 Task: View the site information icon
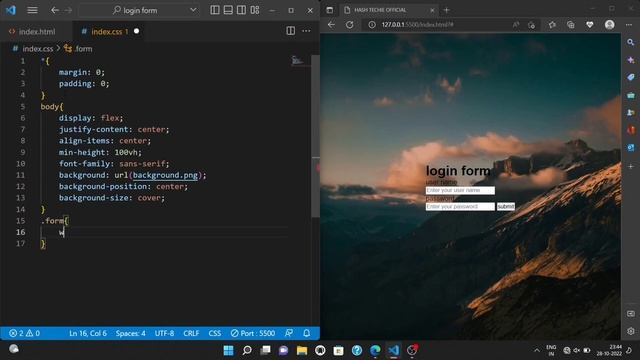click(x=372, y=24)
